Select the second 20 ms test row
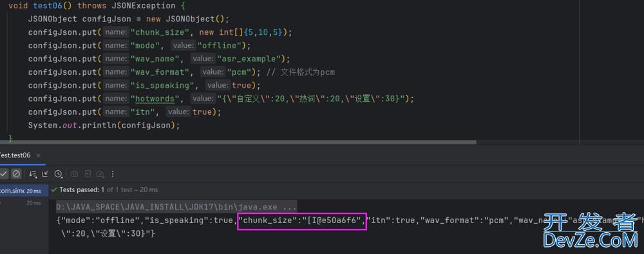 pos(24,202)
